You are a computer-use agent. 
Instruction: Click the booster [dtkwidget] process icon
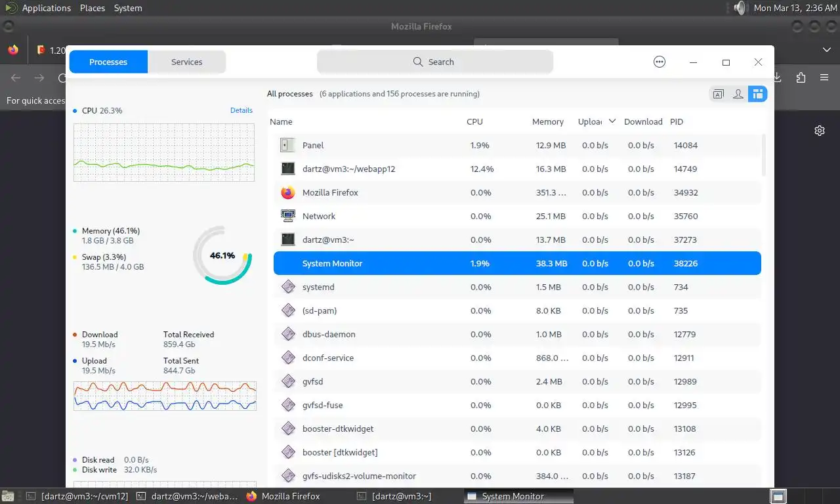[287, 452]
